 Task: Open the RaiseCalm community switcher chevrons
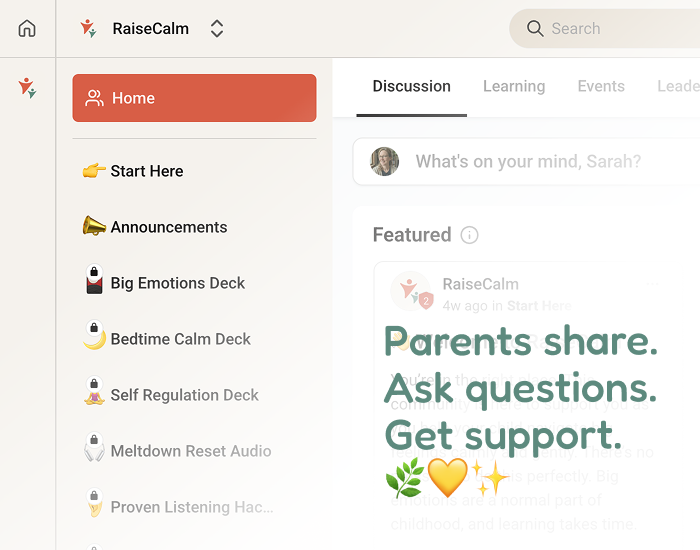(217, 29)
